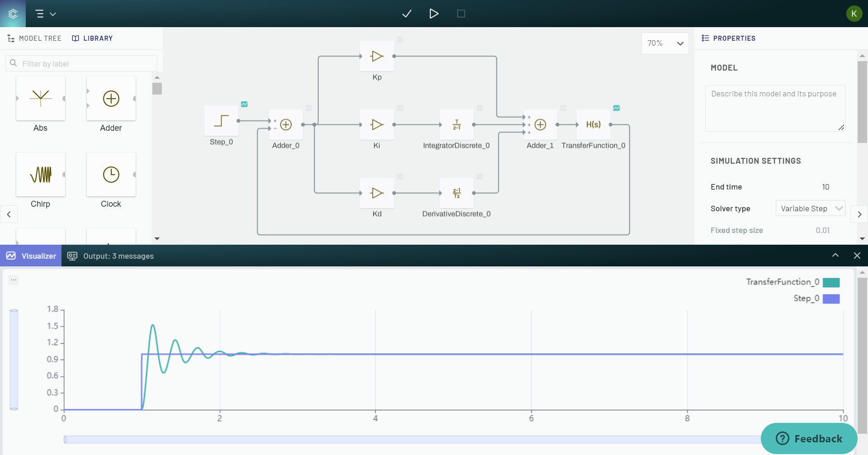Open the 70% zoom level dropdown
The image size is (868, 455).
point(665,43)
